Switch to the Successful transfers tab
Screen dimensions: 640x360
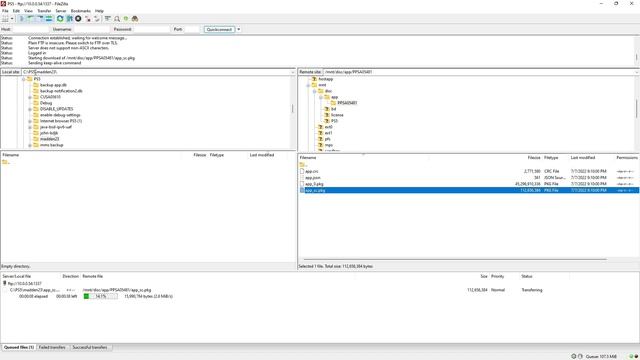tap(90, 347)
